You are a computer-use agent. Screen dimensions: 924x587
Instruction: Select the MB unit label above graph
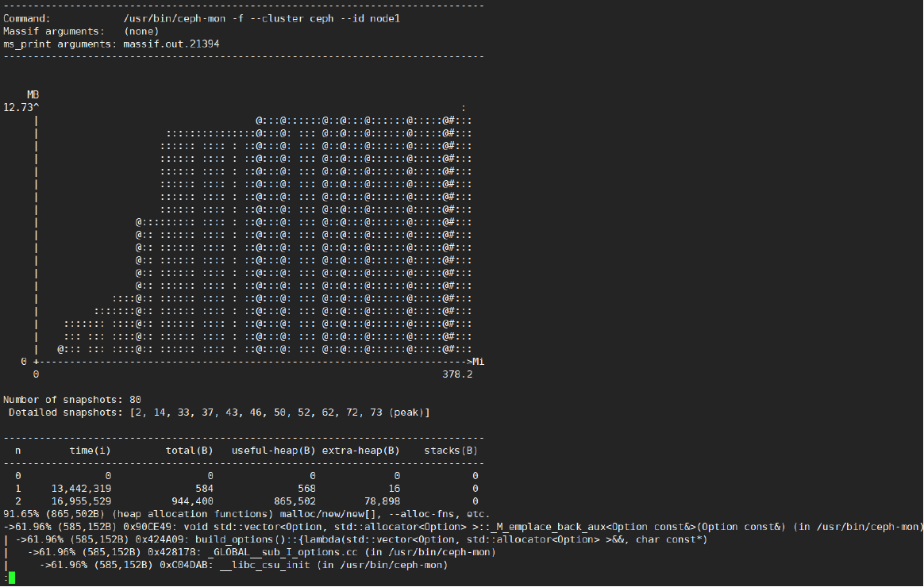[x=33, y=94]
